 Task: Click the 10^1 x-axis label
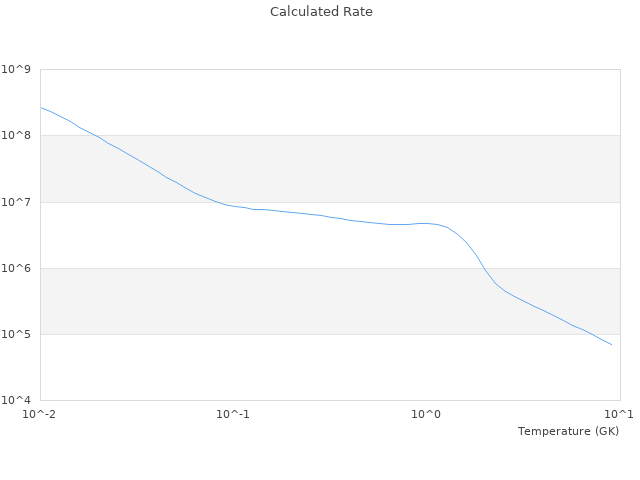coord(619,414)
